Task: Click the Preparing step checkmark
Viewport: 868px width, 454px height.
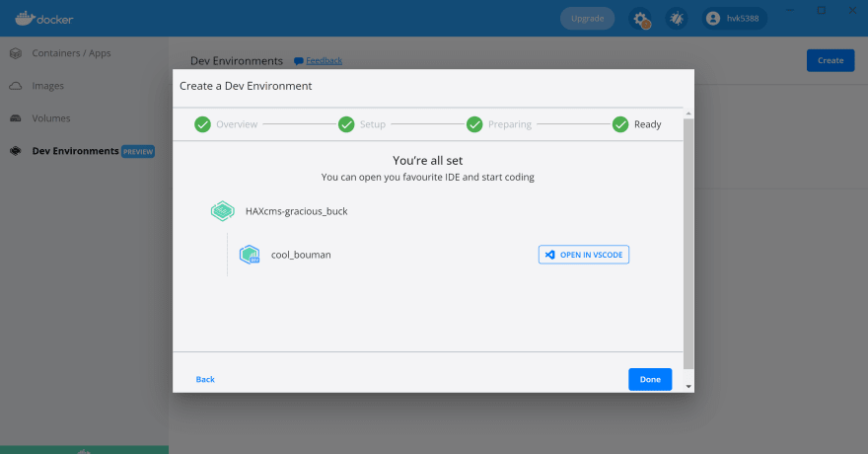Action: pyautogui.click(x=474, y=124)
